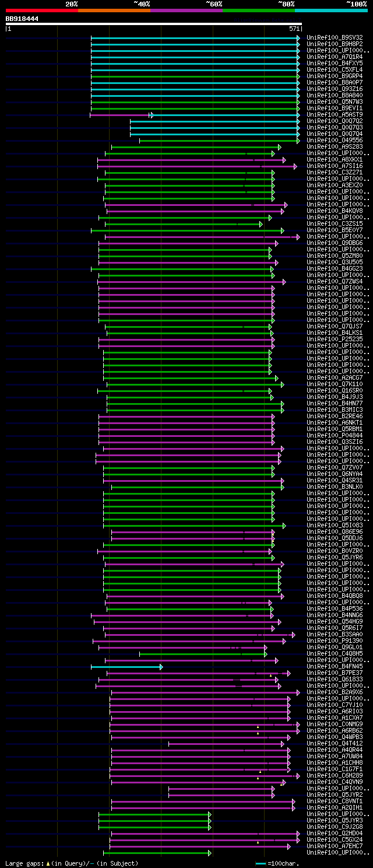Click the Large gaps legend text
Image resolution: width=373 pixels, height=868 pixels.
click(72, 863)
